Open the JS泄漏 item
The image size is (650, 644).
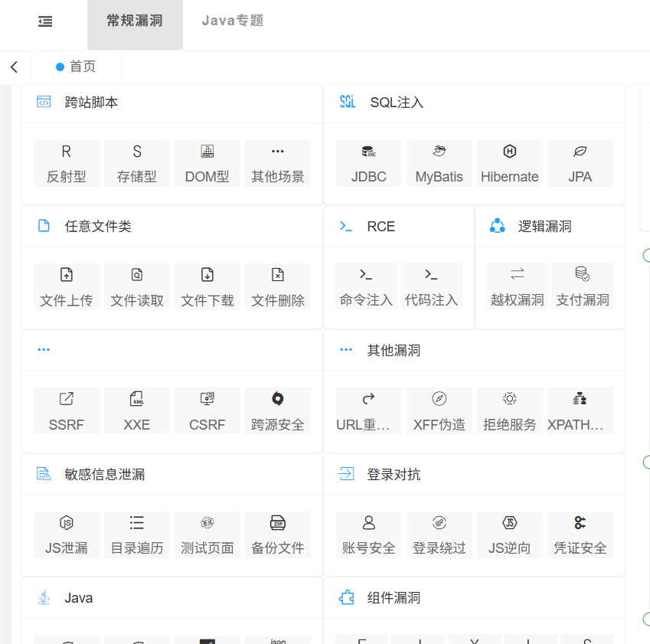tap(67, 534)
